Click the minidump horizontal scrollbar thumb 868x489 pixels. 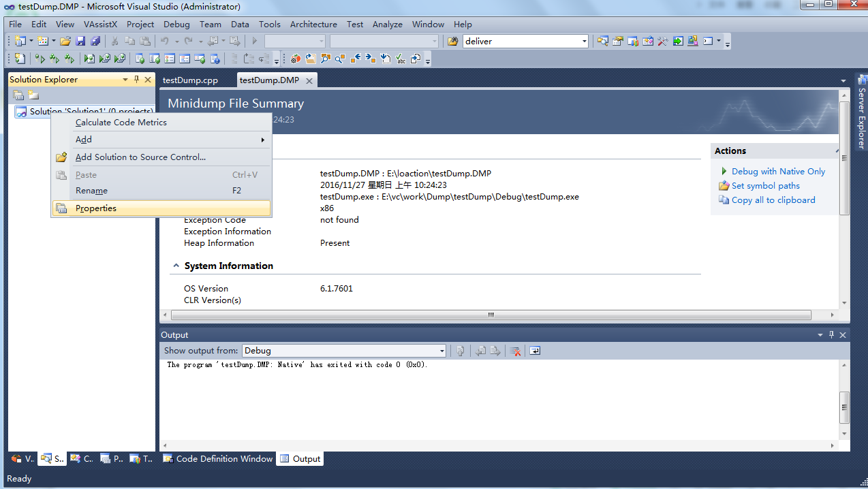click(491, 315)
